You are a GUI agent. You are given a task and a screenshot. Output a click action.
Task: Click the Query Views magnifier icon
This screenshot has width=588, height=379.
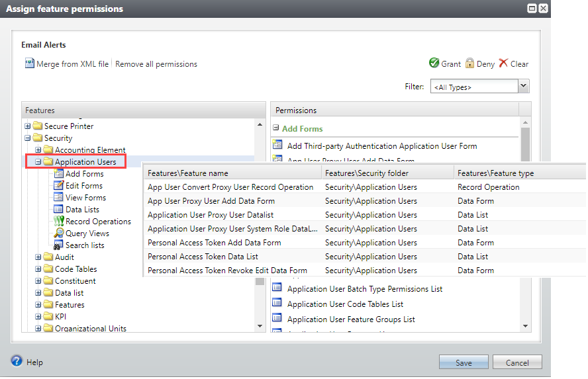click(x=58, y=233)
